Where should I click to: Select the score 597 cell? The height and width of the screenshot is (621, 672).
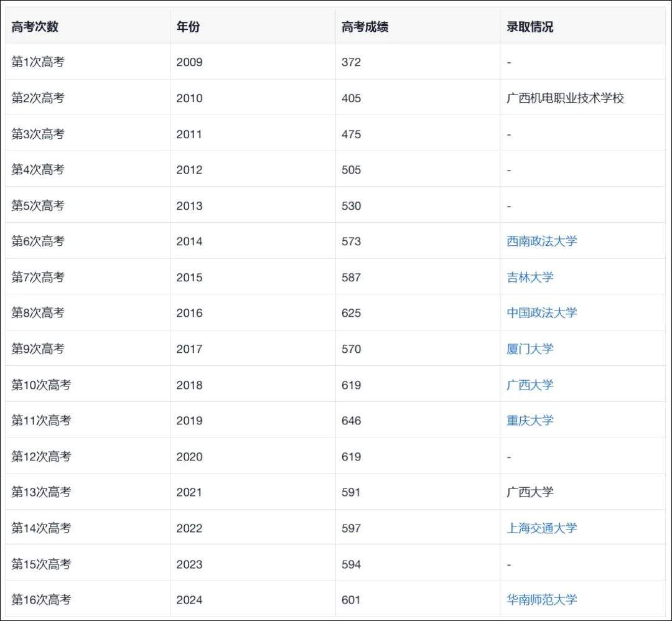pos(418,528)
